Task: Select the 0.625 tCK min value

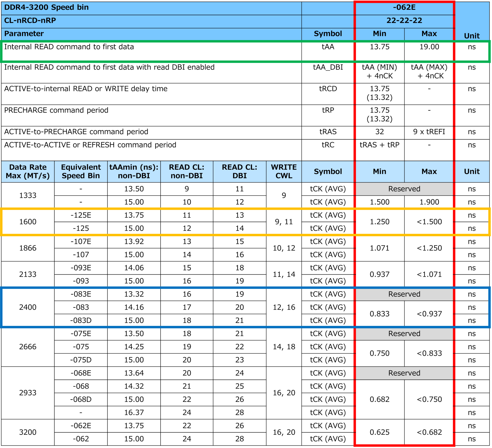Action: 380,432
